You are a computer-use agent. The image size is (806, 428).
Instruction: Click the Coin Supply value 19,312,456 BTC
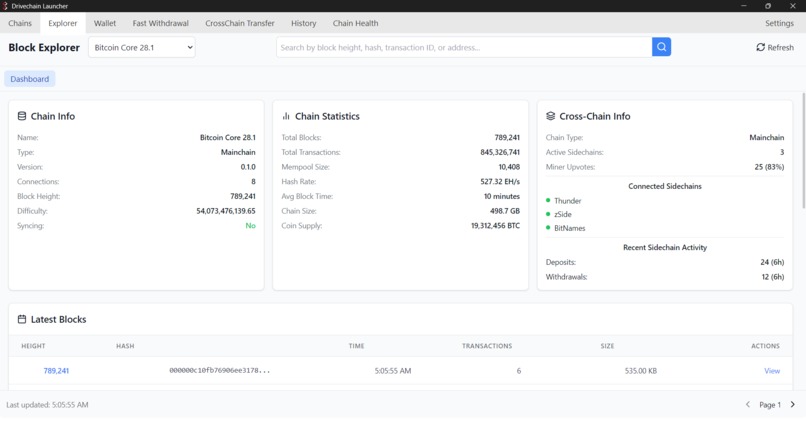tap(496, 226)
